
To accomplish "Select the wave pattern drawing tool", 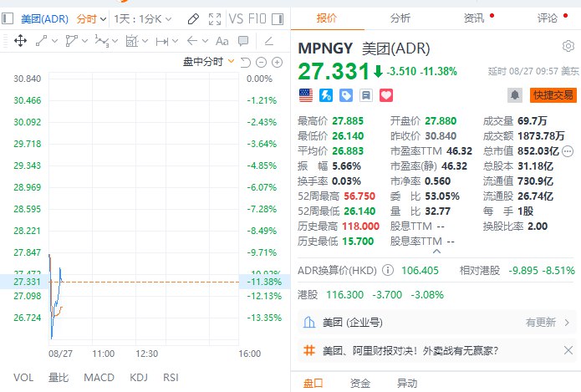I will pyautogui.click(x=101, y=41).
